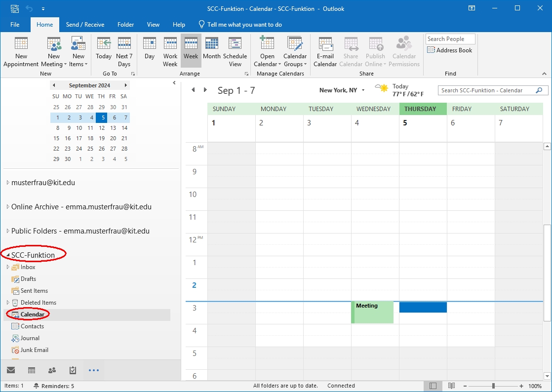Open the Send / Receive tab
This screenshot has width=552, height=392.
point(85,25)
